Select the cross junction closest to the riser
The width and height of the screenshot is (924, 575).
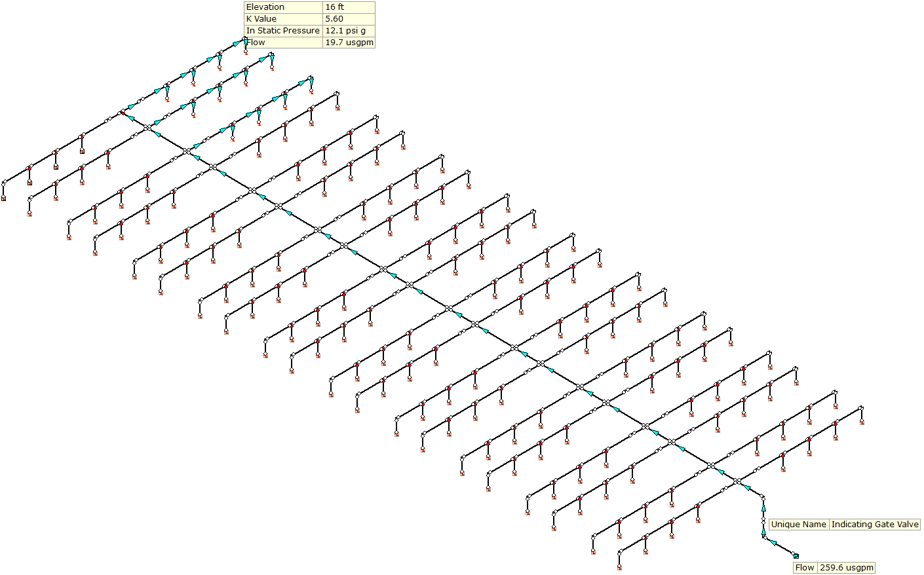click(x=737, y=481)
